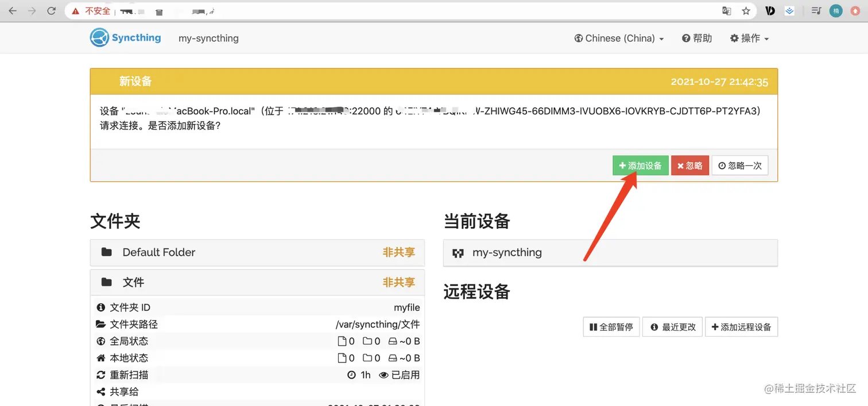Expand the Default Folder panel
The image size is (868, 406).
click(257, 252)
